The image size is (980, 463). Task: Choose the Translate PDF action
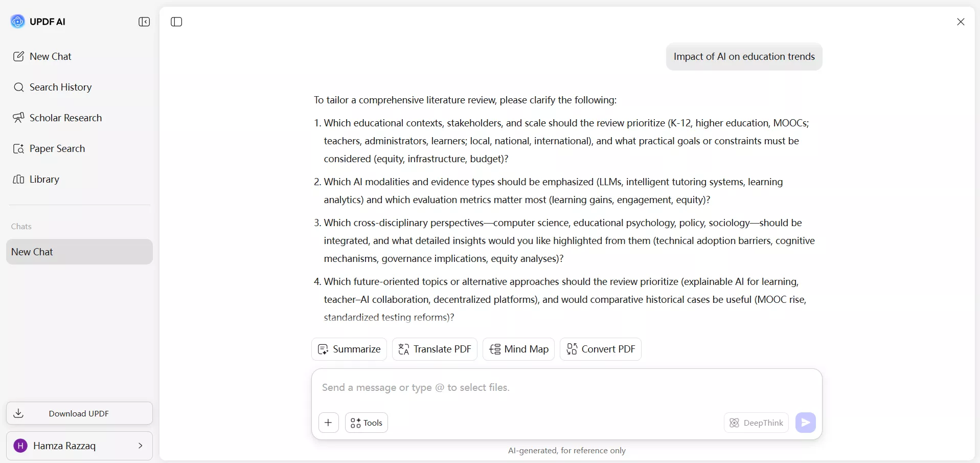click(435, 349)
